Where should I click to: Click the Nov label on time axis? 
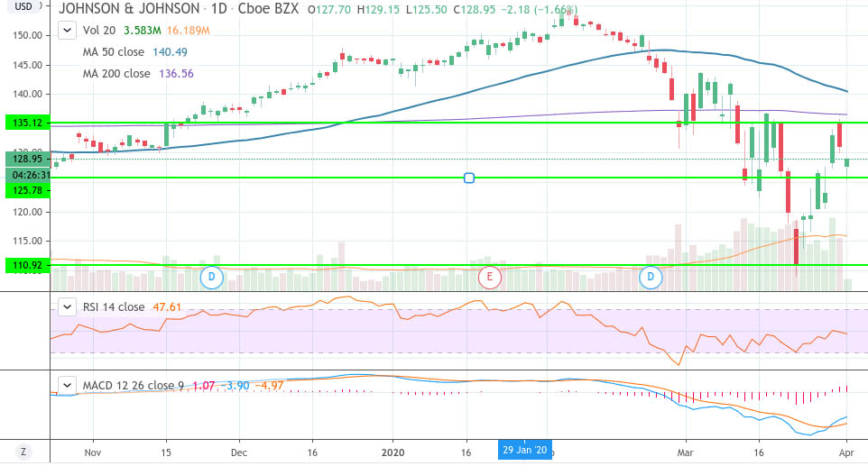click(93, 452)
